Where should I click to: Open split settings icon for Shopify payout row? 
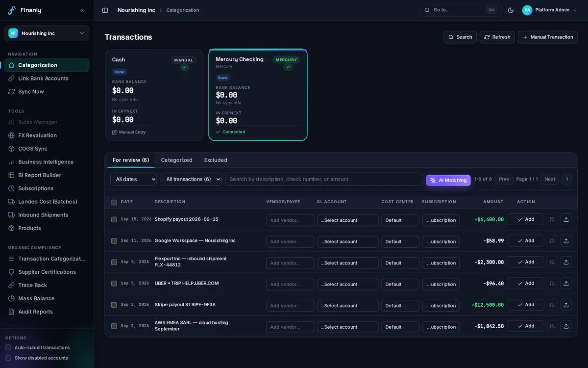pyautogui.click(x=552, y=219)
